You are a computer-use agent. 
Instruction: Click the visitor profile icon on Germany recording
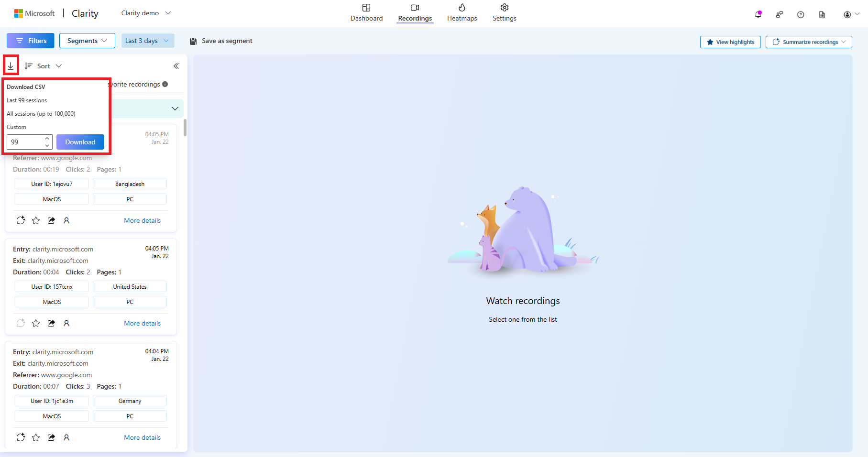click(66, 437)
